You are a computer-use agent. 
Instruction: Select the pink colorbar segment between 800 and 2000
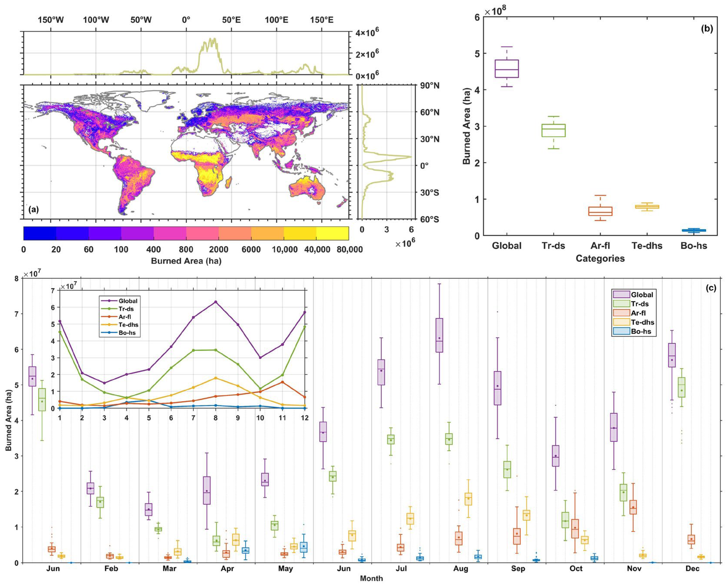pos(202,233)
